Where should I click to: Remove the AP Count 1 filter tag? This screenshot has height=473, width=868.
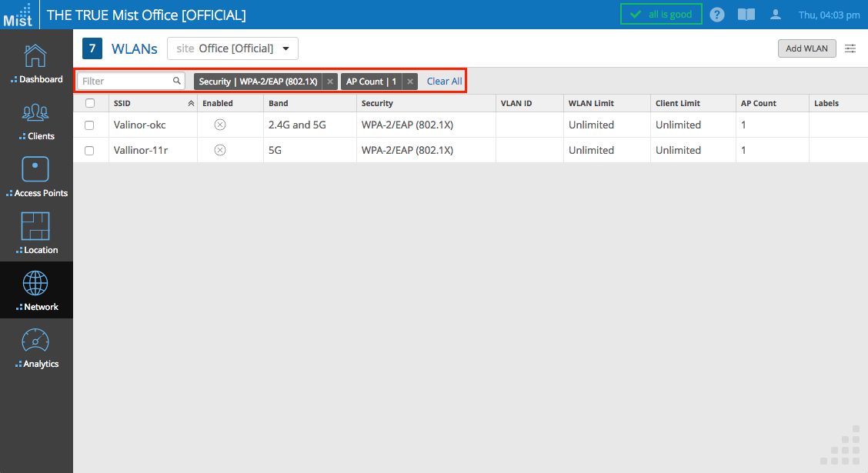point(409,82)
